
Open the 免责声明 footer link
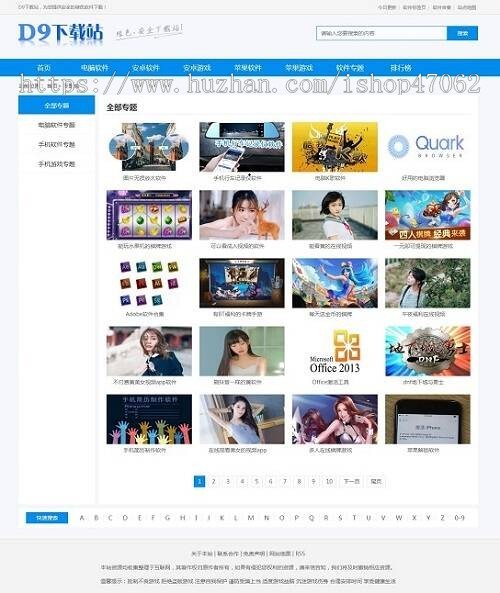pyautogui.click(x=254, y=554)
